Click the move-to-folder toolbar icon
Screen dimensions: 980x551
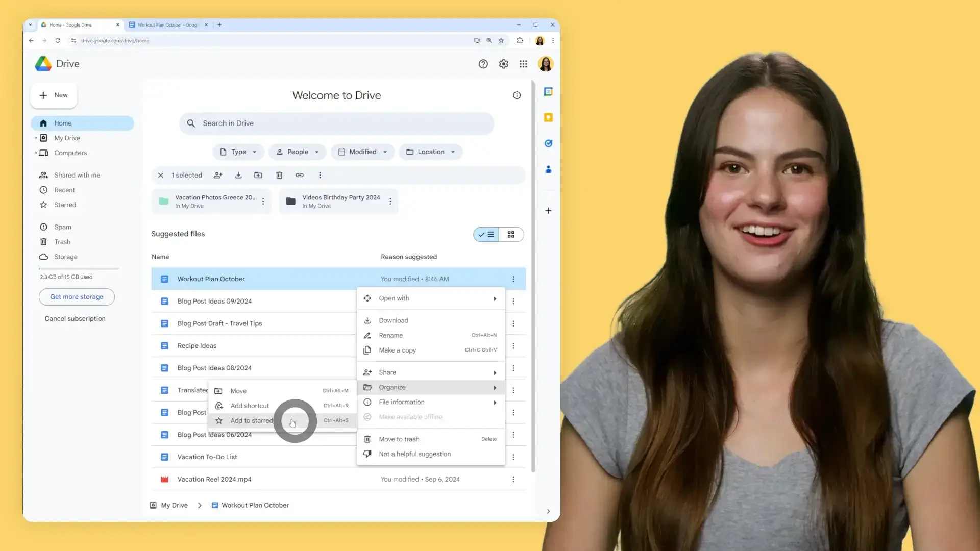[x=258, y=175]
